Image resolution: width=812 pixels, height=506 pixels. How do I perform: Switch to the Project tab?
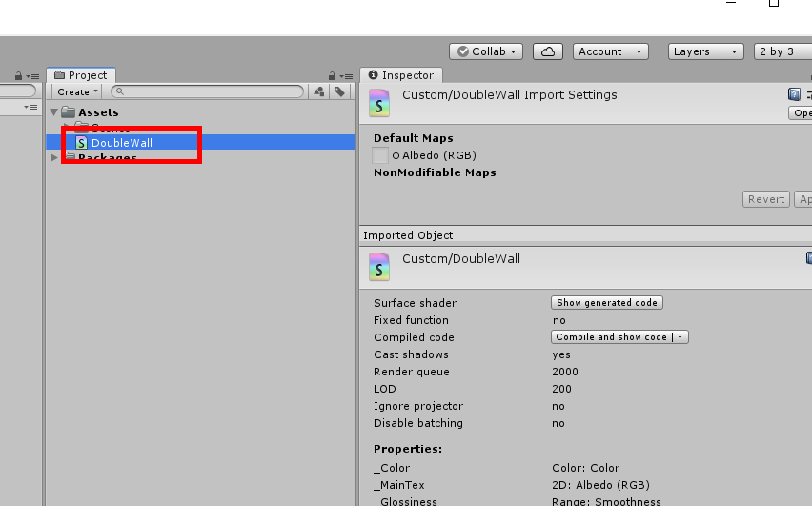point(81,75)
